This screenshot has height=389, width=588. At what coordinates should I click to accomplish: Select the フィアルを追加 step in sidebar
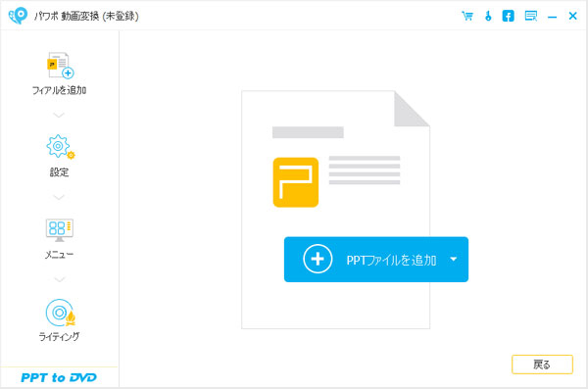coord(59,73)
